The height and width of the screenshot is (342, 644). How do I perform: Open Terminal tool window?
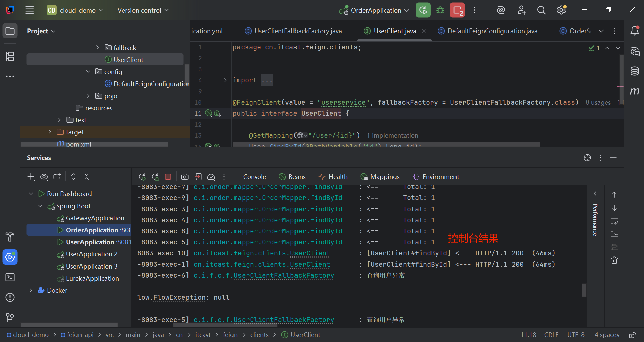pyautogui.click(x=10, y=277)
